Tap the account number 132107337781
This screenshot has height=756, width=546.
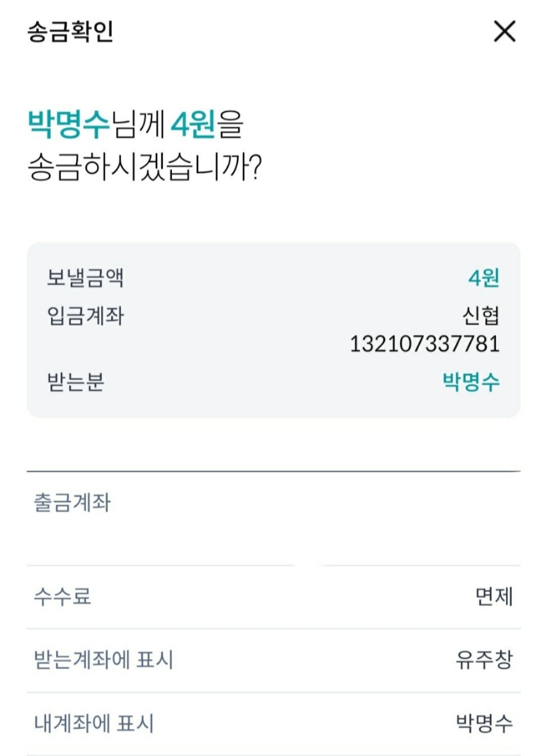(425, 344)
